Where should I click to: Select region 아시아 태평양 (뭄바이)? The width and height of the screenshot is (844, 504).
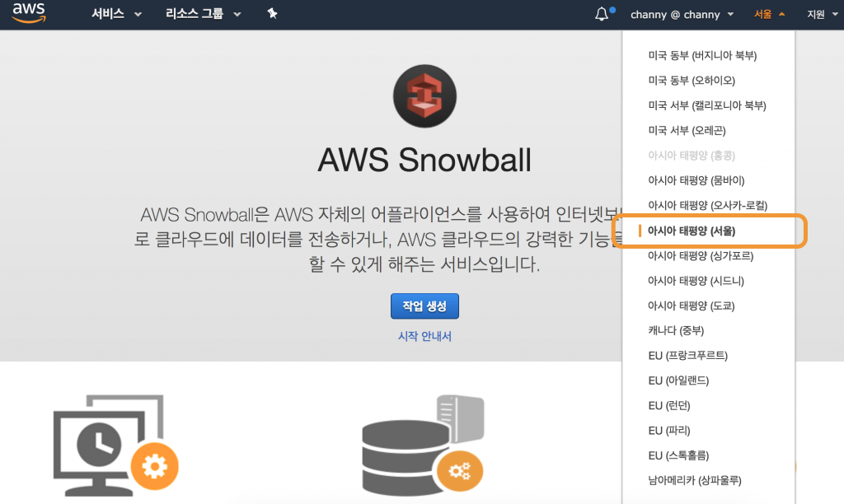(696, 180)
